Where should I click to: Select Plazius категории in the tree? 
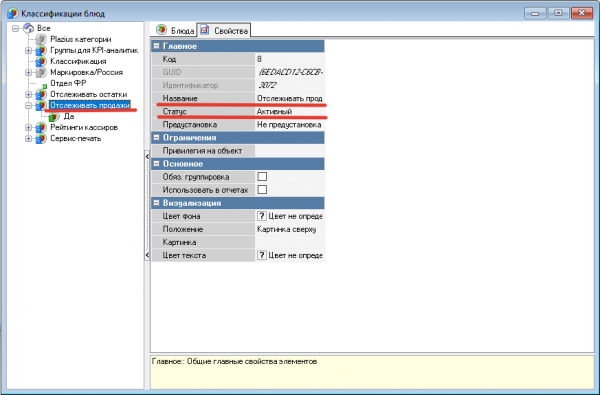pyautogui.click(x=81, y=39)
